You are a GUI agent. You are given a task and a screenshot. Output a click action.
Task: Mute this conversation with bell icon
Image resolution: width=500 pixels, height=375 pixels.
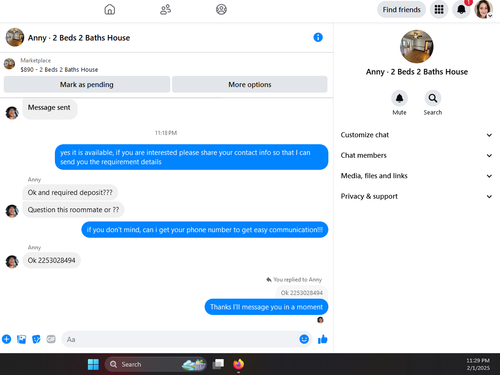(x=399, y=98)
